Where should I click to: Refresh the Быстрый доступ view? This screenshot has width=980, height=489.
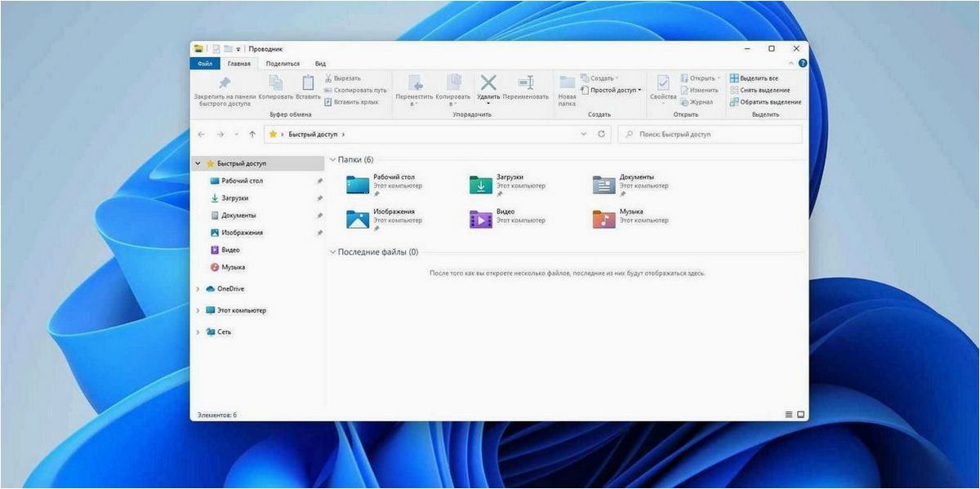[602, 134]
